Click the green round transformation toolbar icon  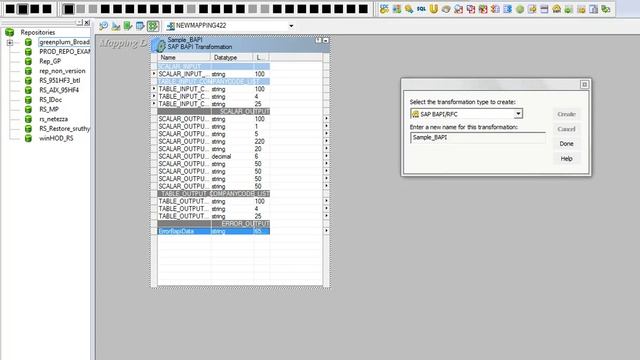pyautogui.click(x=520, y=9)
